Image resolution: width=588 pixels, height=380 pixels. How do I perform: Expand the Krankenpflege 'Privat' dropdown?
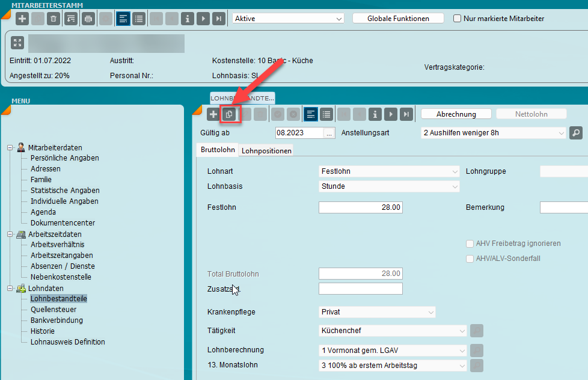pos(377,312)
